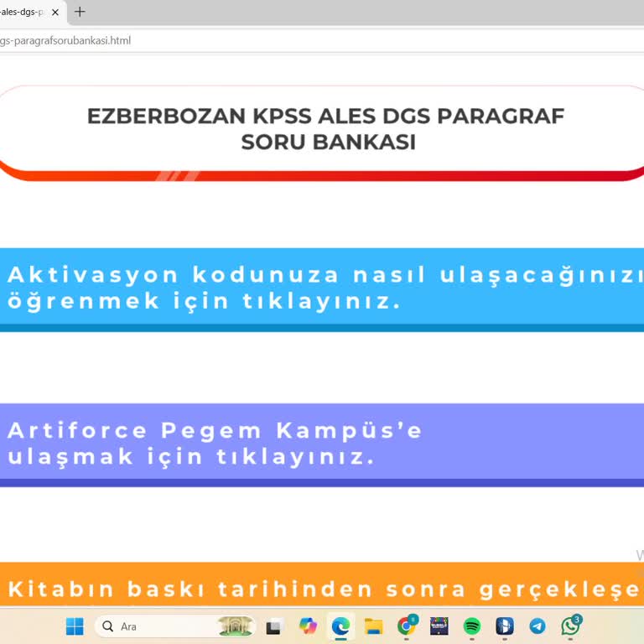Open the dark blue app next to Spotify
644x644 pixels.
(505, 626)
